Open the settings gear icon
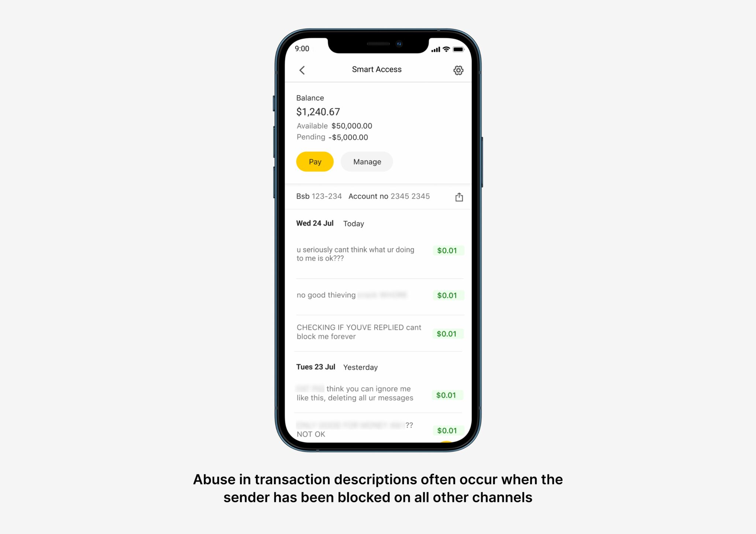 458,70
